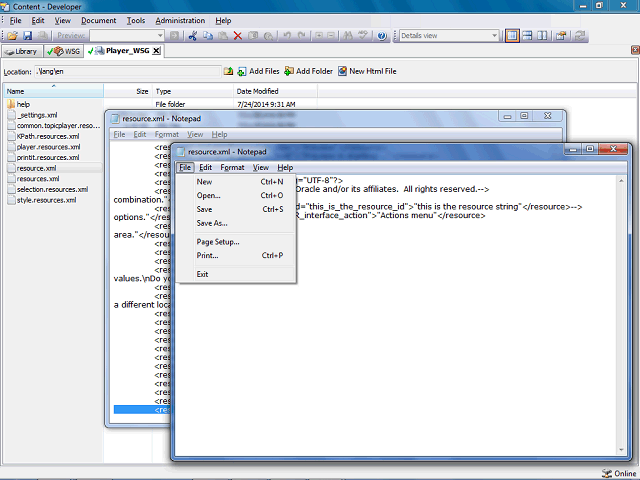This screenshot has width=640, height=480.
Task: Select the help folder row
Action: pos(23,104)
